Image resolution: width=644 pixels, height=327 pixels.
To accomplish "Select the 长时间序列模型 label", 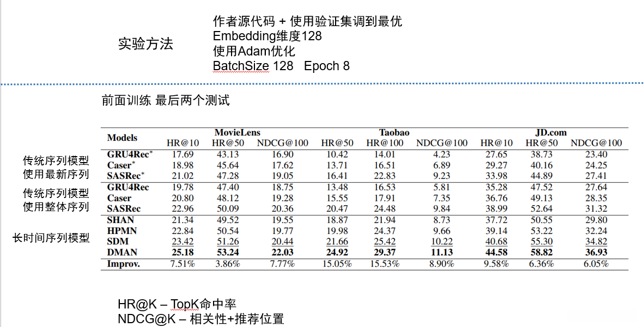I will point(51,238).
